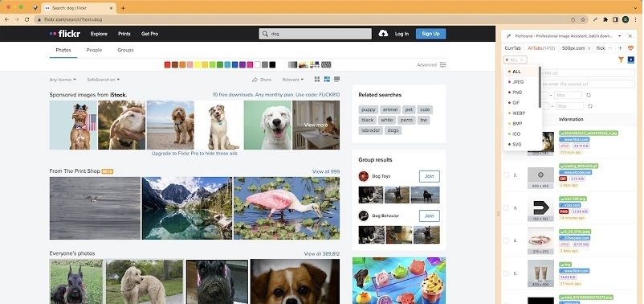Open the SafeSearch on dropdown

104,80
